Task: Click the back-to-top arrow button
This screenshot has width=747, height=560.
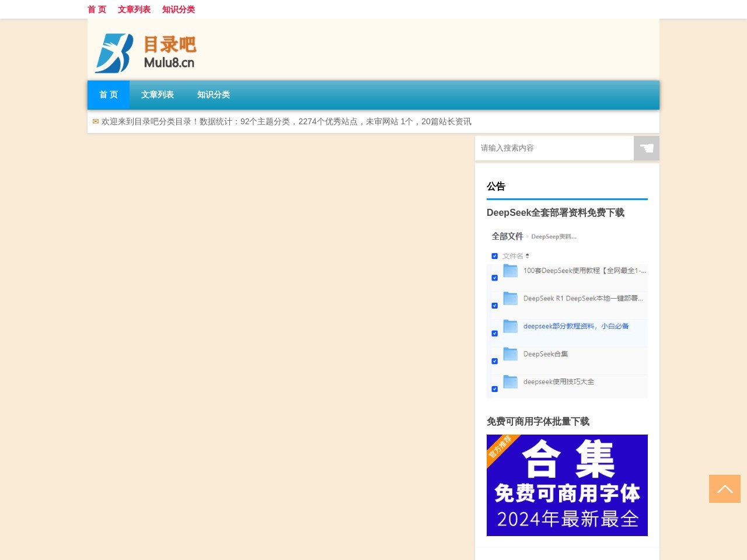Action: pos(725,489)
